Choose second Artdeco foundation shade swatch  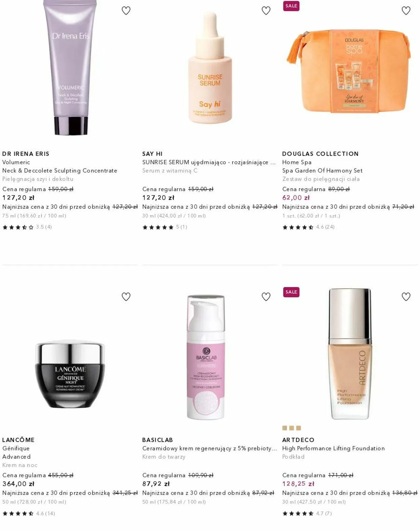click(x=292, y=428)
